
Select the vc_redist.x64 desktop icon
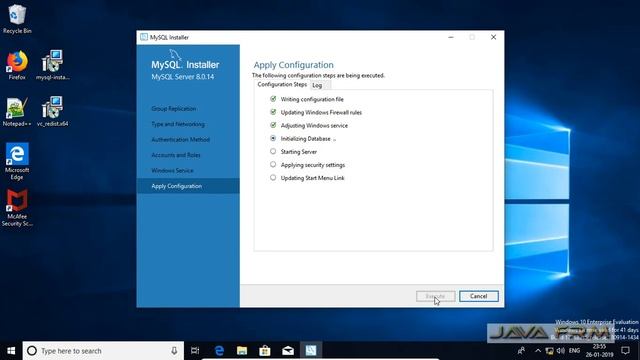click(52, 111)
